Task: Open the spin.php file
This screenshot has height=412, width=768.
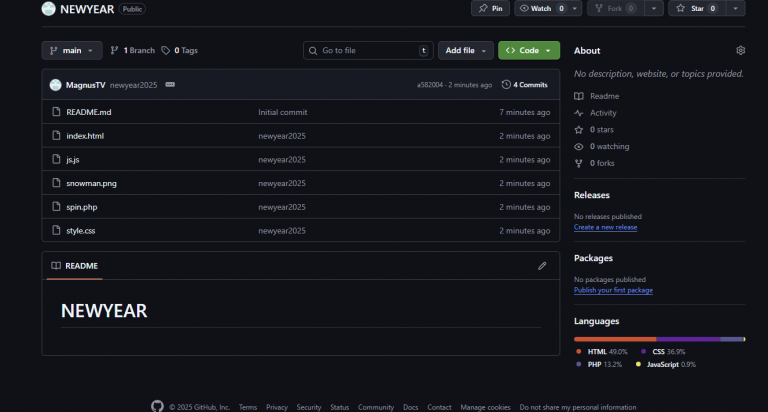Action: (82, 207)
